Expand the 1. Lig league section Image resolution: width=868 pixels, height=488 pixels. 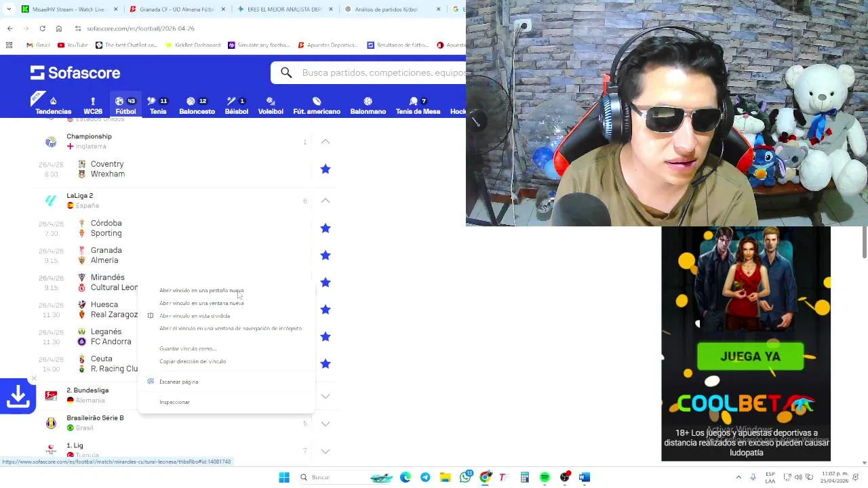tap(325, 451)
